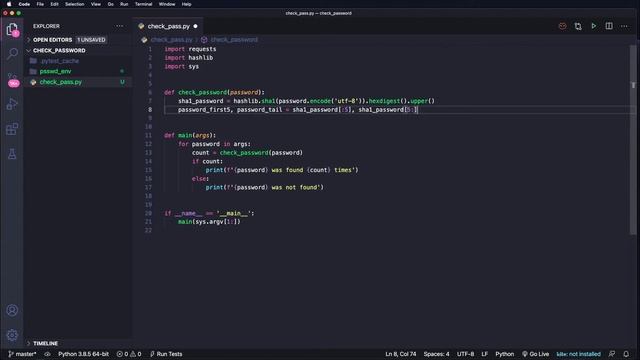Open the Help menu
Screen dimensions: 640x360
[x=186, y=4]
